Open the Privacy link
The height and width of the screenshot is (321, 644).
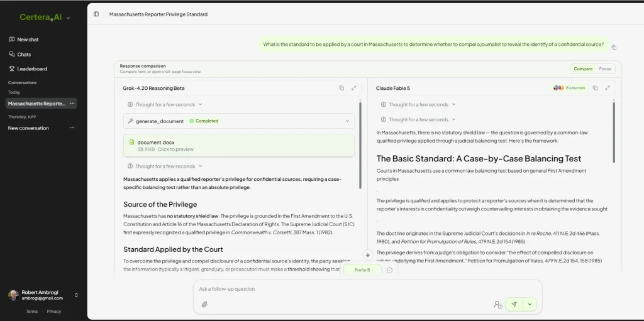(x=54, y=312)
